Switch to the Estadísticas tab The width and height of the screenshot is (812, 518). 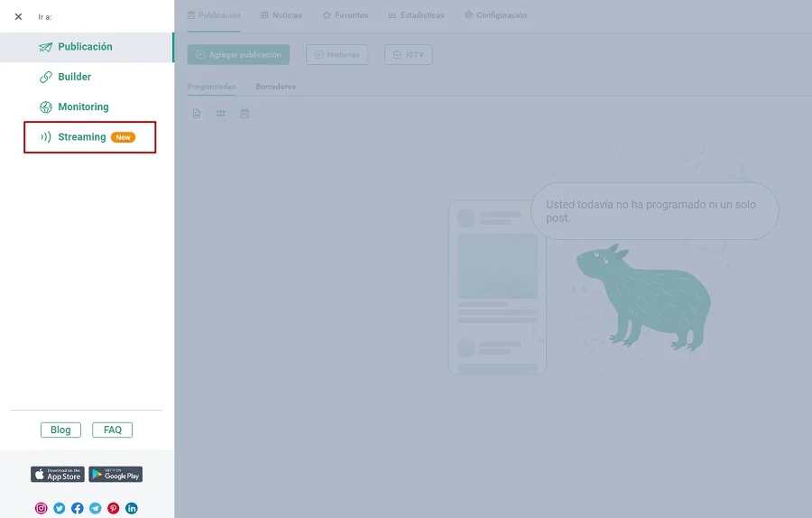point(416,15)
